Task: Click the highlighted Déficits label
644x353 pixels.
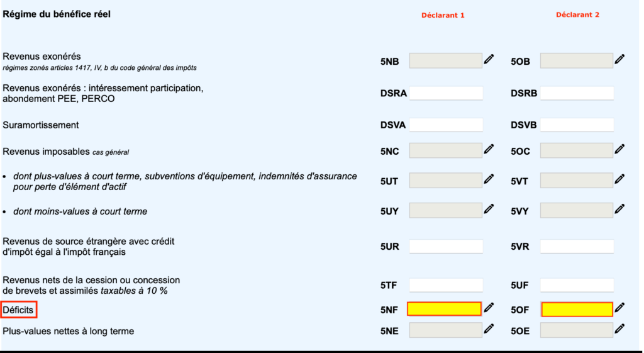Action: point(18,310)
